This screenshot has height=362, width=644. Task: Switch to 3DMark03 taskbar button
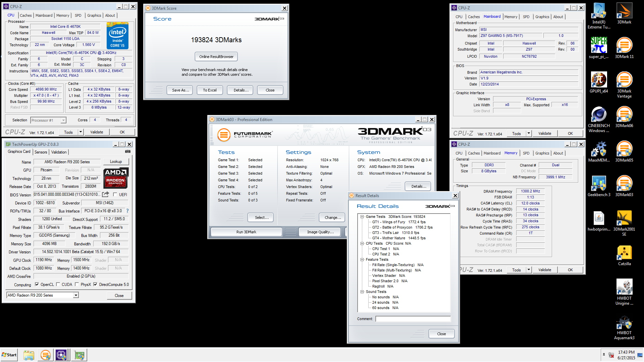click(46, 355)
